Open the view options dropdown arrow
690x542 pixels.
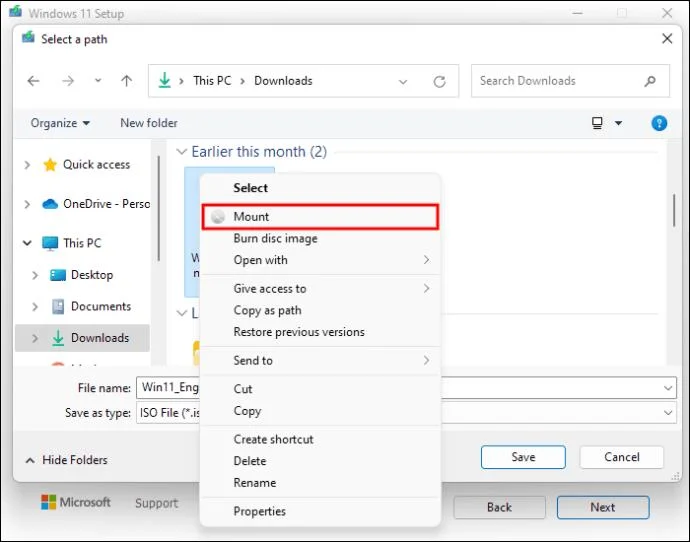pos(618,123)
